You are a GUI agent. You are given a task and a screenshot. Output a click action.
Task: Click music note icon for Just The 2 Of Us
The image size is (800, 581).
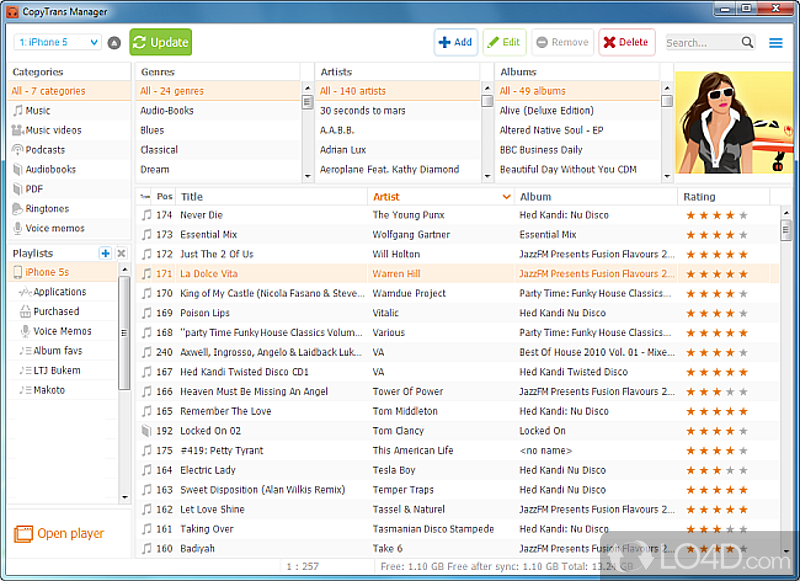pyautogui.click(x=147, y=254)
